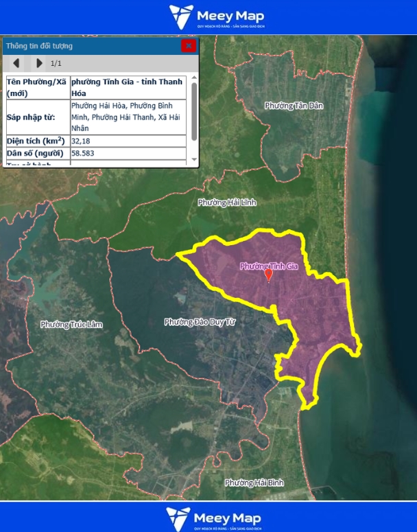Image resolution: width=417 pixels, height=532 pixels.
Task: Select Phường Hải Lĩnh label on map
Action: (x=226, y=203)
